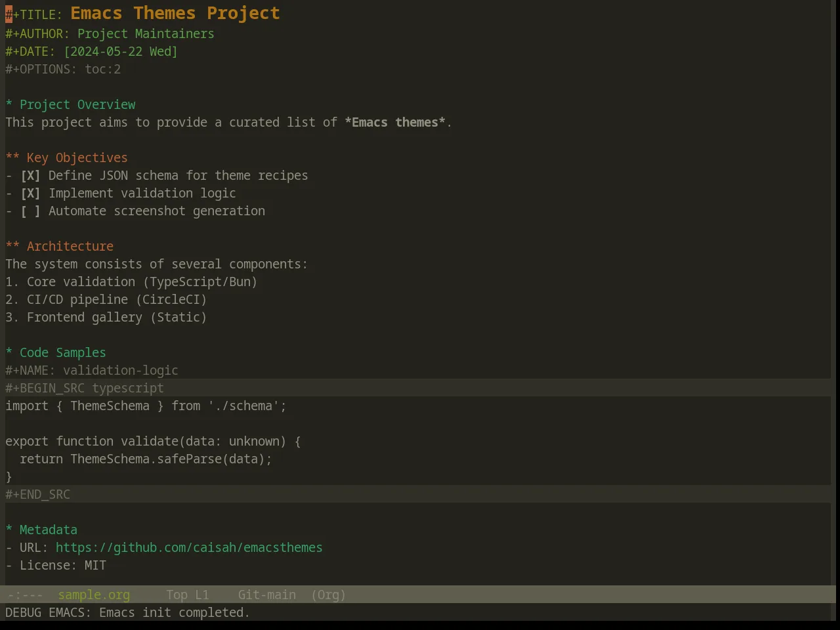Click list item Core validation (TypeScript/Bun)
This screenshot has height=630, width=840.
click(x=131, y=282)
